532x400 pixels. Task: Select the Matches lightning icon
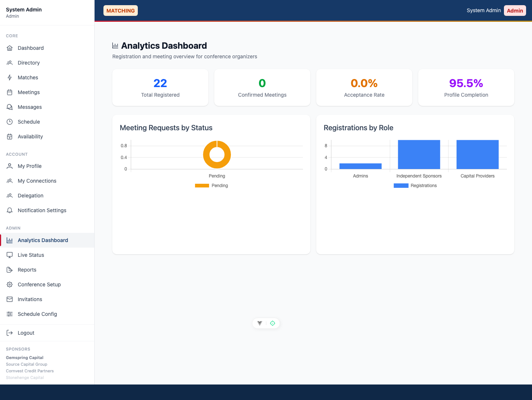pos(10,77)
